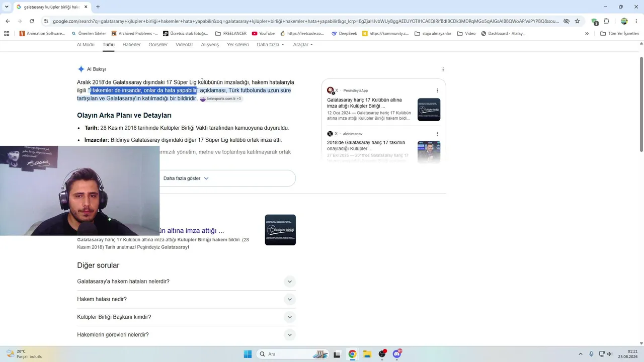Click the taskbar Ara search box
Image resolution: width=644 pixels, height=362 pixels.
point(293,354)
